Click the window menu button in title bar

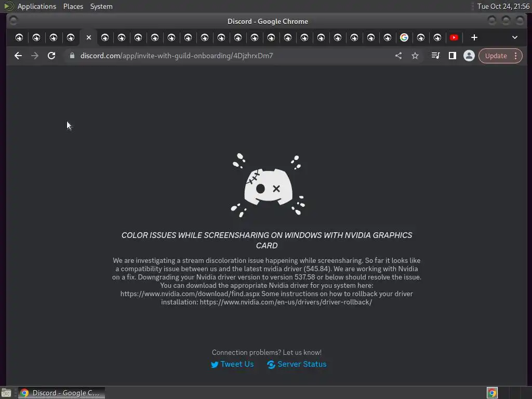(13, 21)
